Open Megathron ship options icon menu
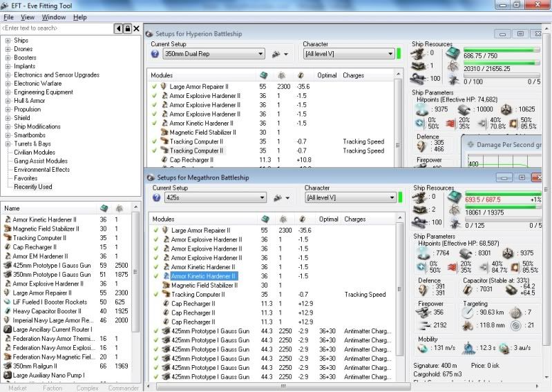The height and width of the screenshot is (392, 552). pyautogui.click(x=282, y=198)
